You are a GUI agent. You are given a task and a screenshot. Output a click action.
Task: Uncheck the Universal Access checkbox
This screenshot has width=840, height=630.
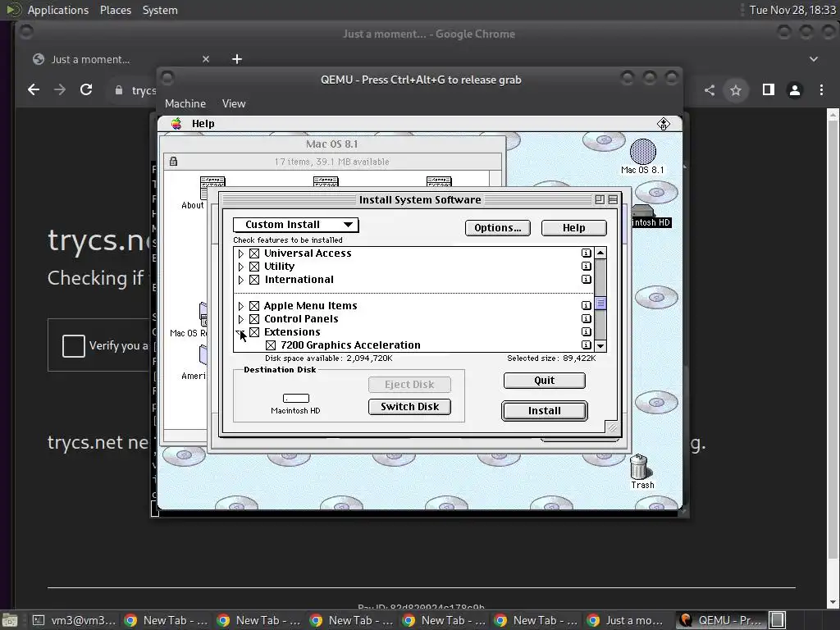coord(254,253)
